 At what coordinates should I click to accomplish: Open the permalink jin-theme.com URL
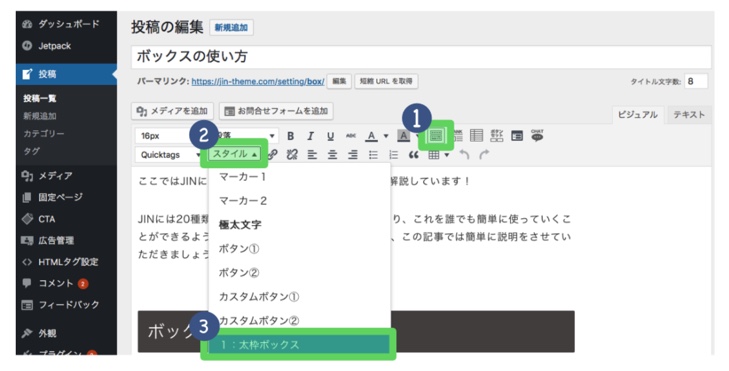tap(258, 81)
